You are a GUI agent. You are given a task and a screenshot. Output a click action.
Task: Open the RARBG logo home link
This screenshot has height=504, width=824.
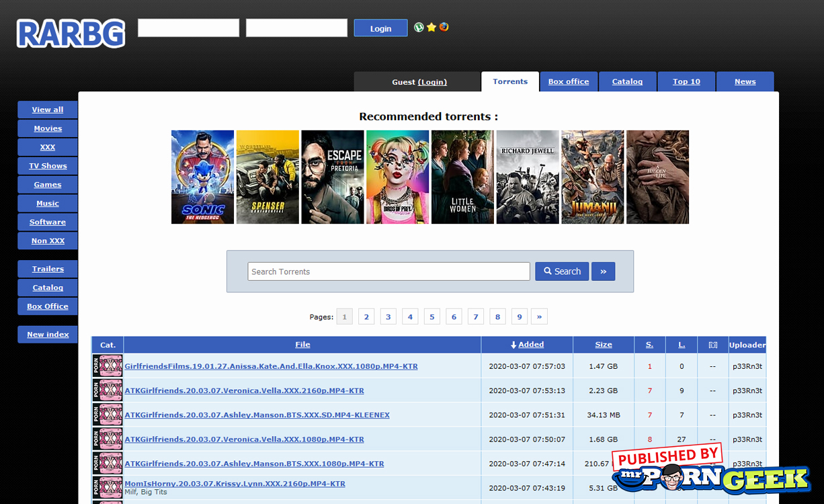[x=71, y=33]
